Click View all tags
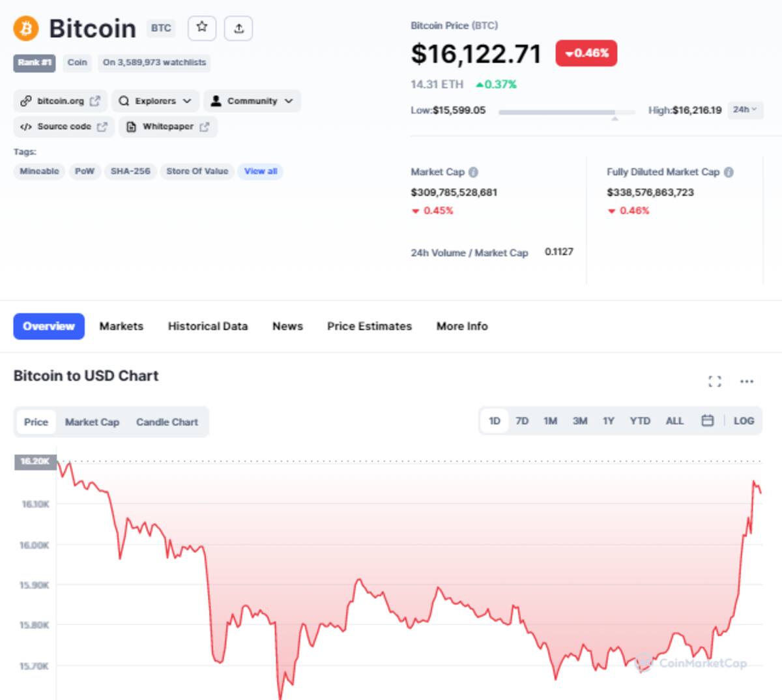The width and height of the screenshot is (782, 700). click(x=261, y=171)
